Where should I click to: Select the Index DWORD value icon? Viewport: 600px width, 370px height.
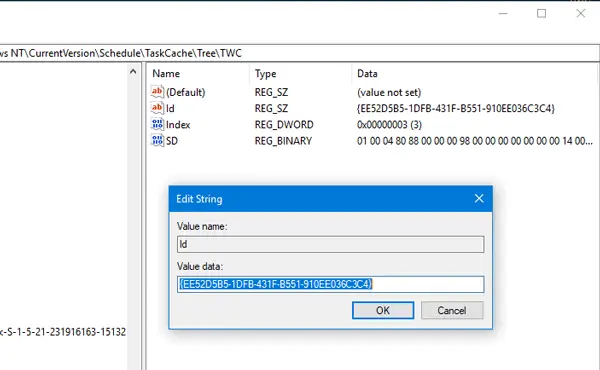(x=157, y=124)
